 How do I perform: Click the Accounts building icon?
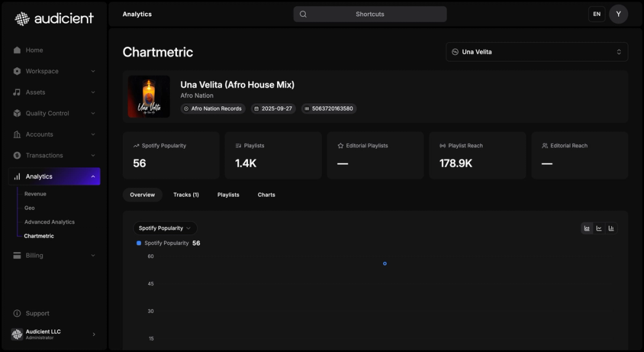(17, 135)
